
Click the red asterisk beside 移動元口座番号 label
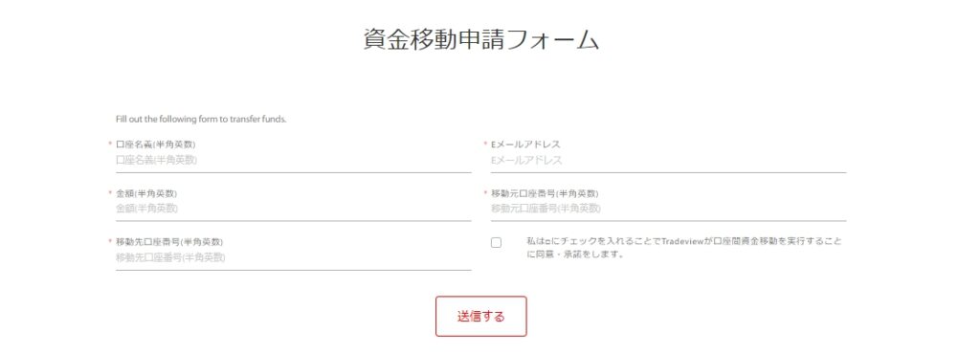485,192
